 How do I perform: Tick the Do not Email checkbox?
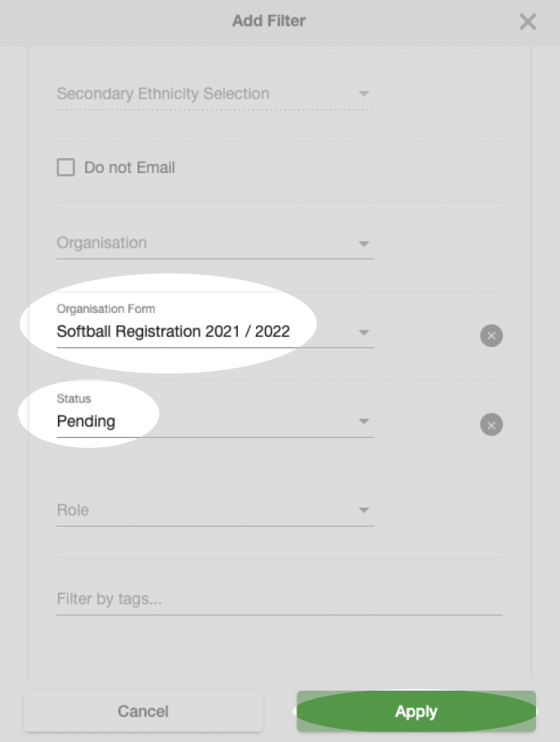tap(65, 167)
